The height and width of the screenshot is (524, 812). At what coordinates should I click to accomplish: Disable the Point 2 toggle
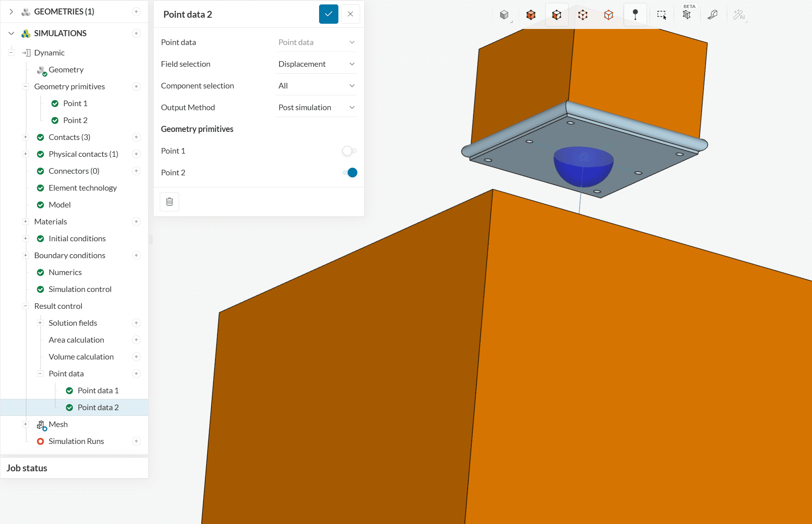(350, 173)
